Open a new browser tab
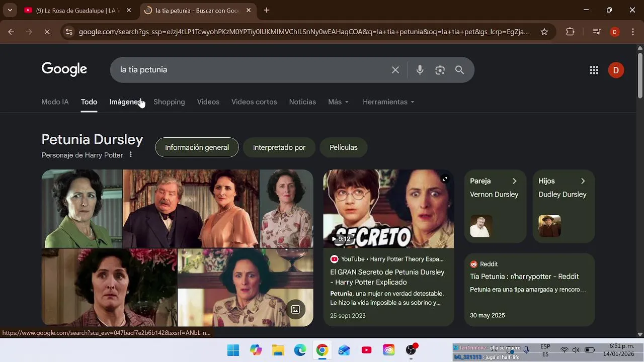This screenshot has height=362, width=644. [267, 10]
